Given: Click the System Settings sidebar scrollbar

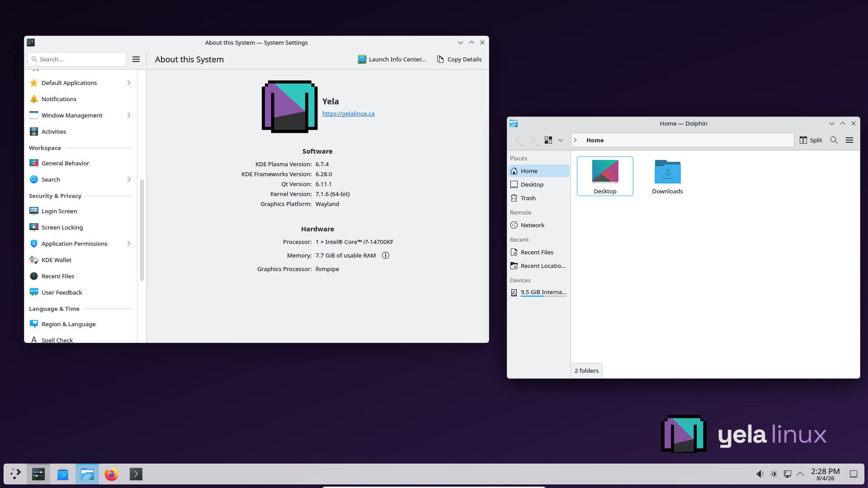Looking at the screenshot, I should click(142, 230).
